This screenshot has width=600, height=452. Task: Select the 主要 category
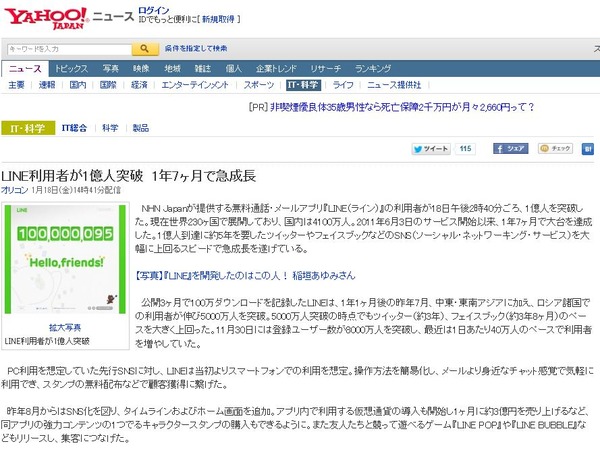16,85
